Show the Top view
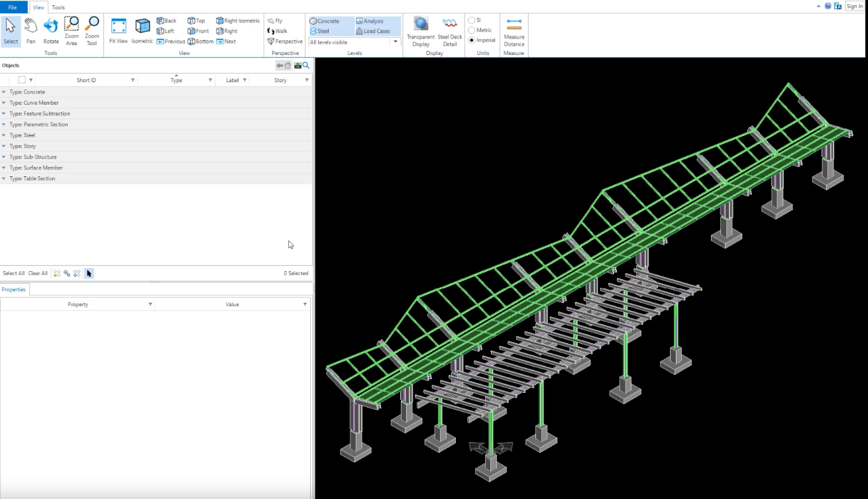 coord(197,21)
